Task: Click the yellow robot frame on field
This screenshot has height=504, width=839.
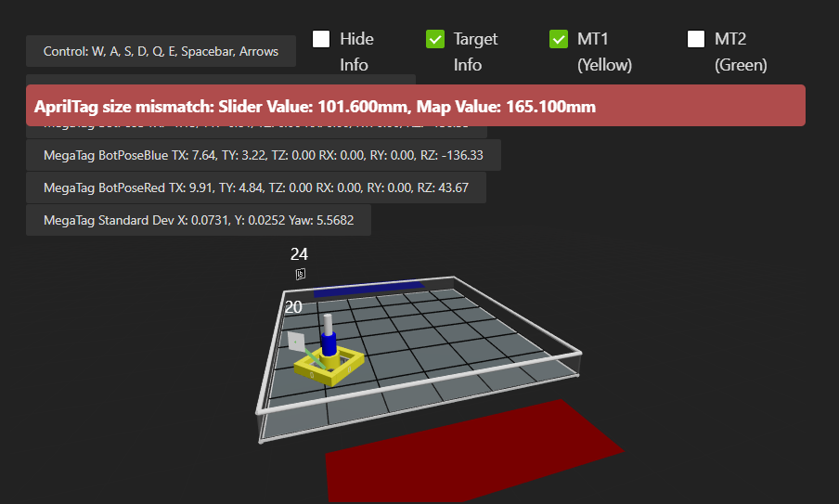Action: pyautogui.click(x=311, y=369)
